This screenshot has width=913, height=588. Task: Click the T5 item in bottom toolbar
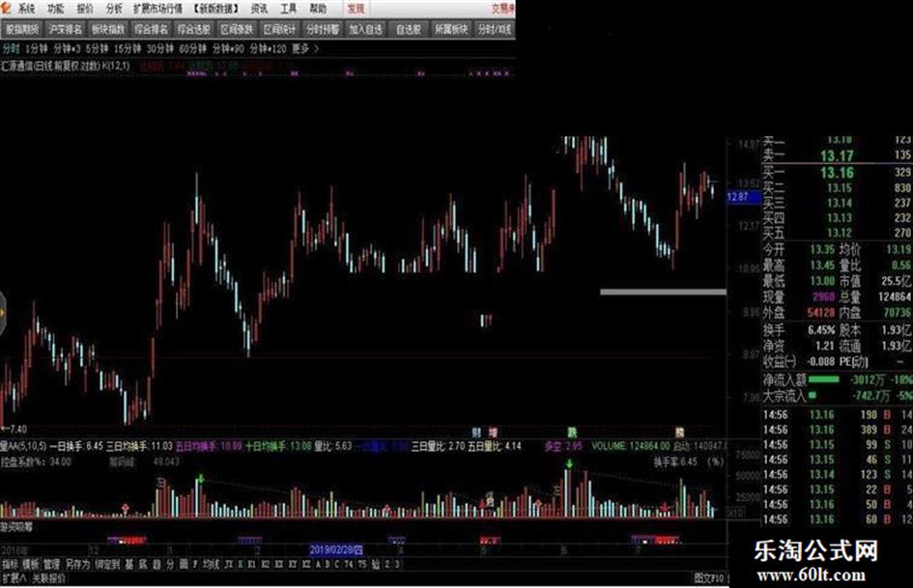362,564
